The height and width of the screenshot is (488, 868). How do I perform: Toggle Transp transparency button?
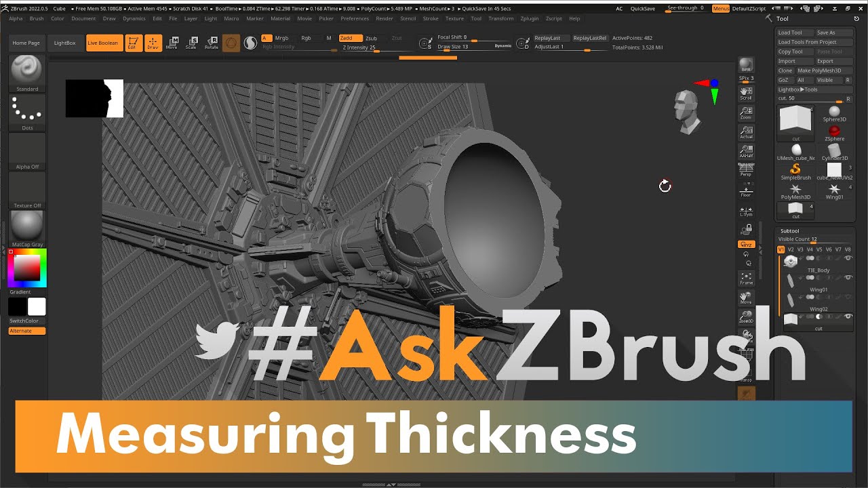746,375
